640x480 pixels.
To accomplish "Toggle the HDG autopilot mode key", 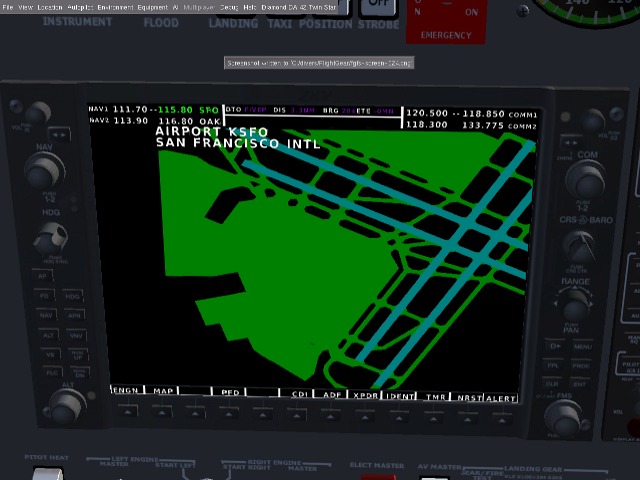I will [x=73, y=296].
